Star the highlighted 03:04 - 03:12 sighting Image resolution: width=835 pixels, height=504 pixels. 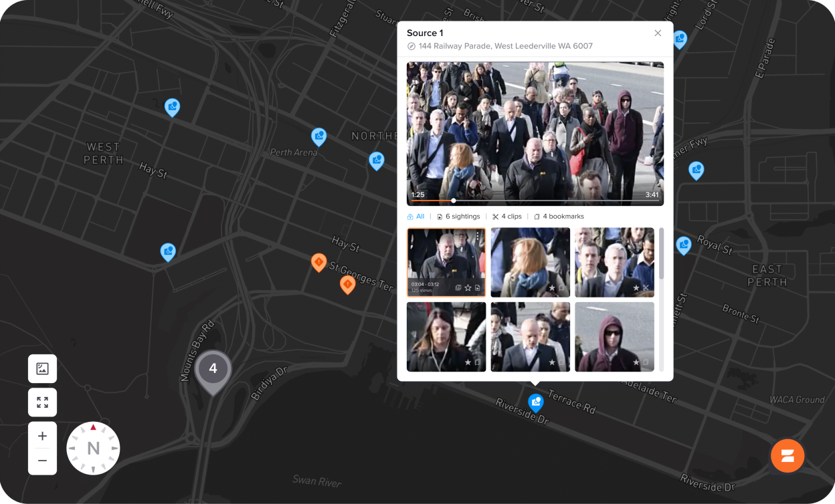[468, 288]
